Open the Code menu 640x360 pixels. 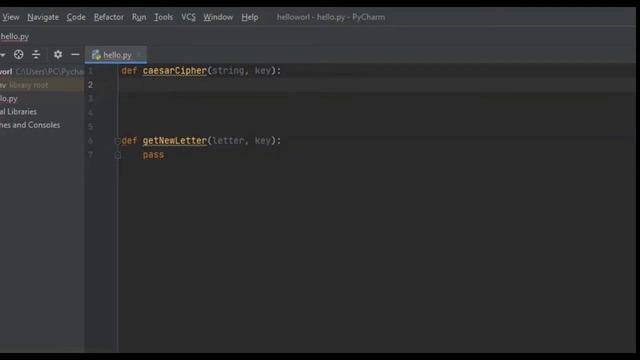[x=76, y=17]
